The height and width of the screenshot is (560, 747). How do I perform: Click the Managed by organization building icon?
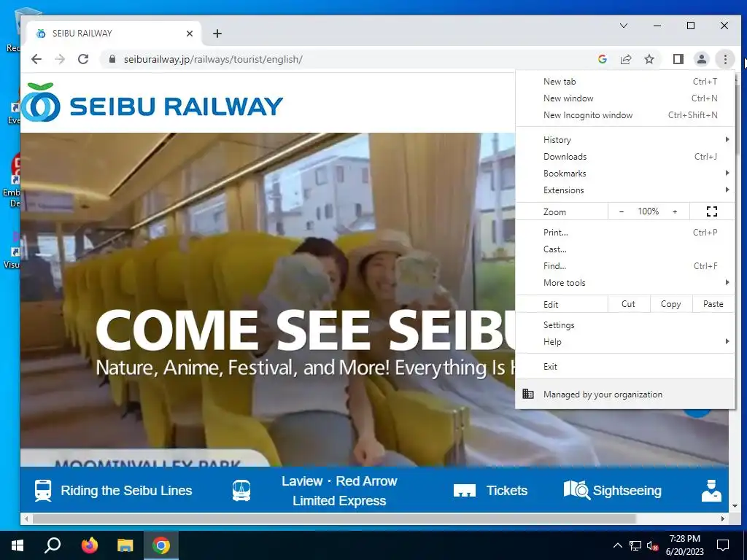[528, 394]
